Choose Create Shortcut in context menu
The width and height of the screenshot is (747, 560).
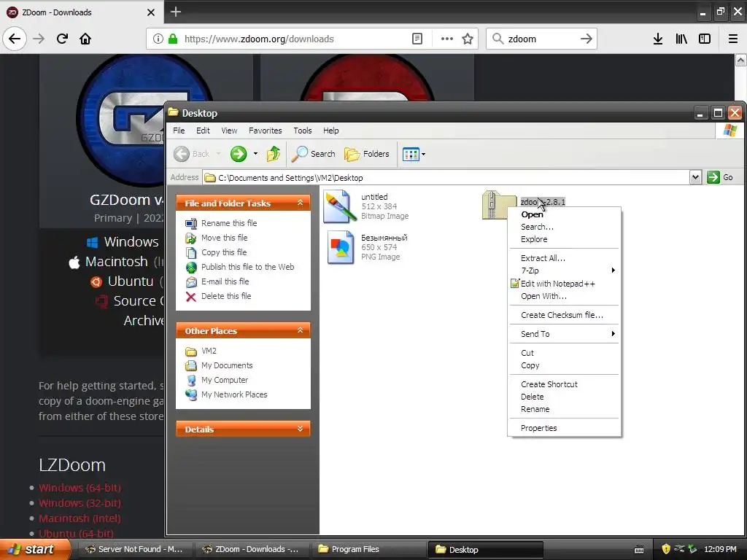(x=565, y=384)
